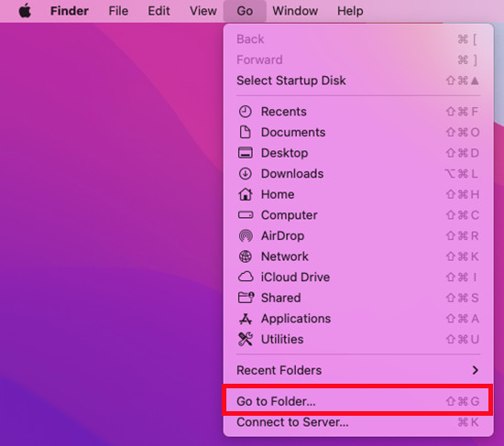Click the Recents clock icon
Viewport: 504px width, 446px height.
click(x=246, y=112)
